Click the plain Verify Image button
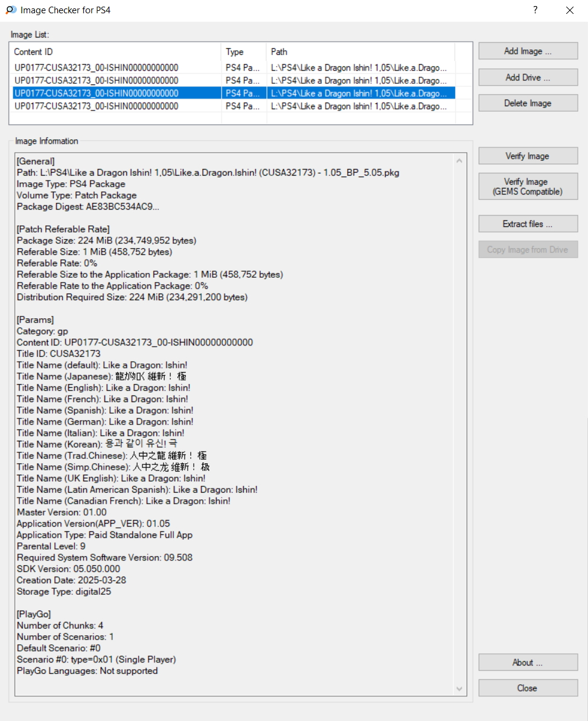Viewport: 588px width, 721px height. [x=528, y=156]
